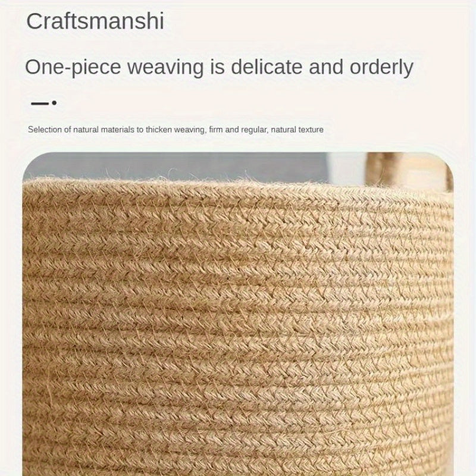Click the 'One-piece weaving is delicate and orderly' title
The image size is (476, 476).
tap(219, 67)
